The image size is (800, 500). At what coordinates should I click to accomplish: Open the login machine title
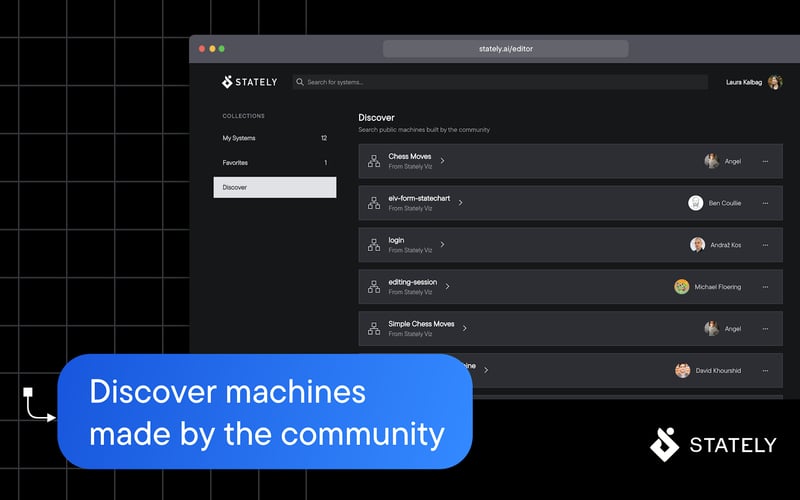click(x=396, y=240)
